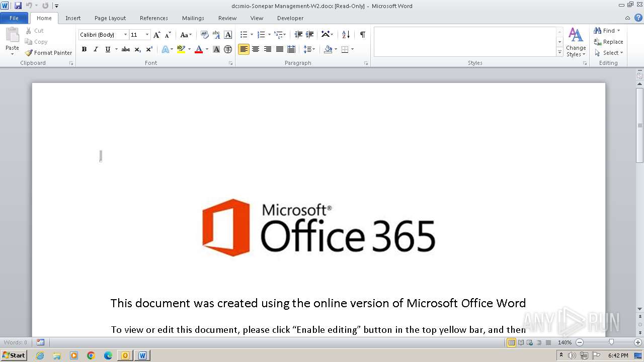Apply the red Font Color
644x362 pixels.
199,49
